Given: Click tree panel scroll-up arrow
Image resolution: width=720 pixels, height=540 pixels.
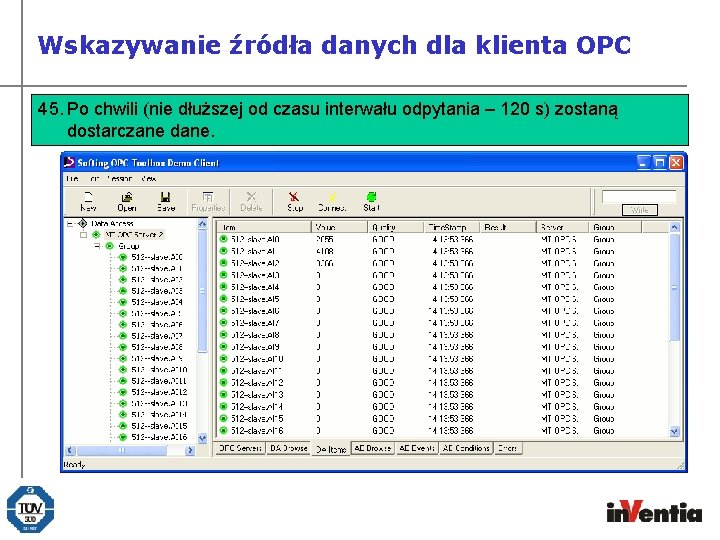Looking at the screenshot, I should [x=202, y=224].
